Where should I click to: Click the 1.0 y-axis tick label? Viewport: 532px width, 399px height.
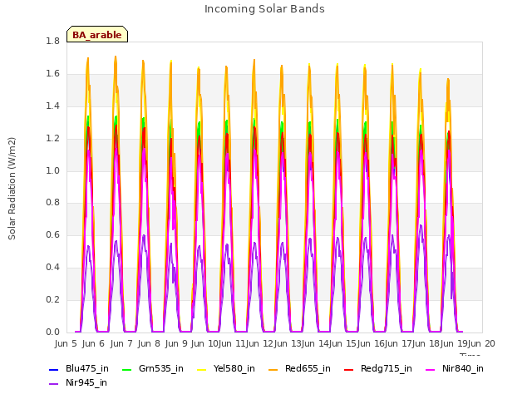[x=52, y=170]
